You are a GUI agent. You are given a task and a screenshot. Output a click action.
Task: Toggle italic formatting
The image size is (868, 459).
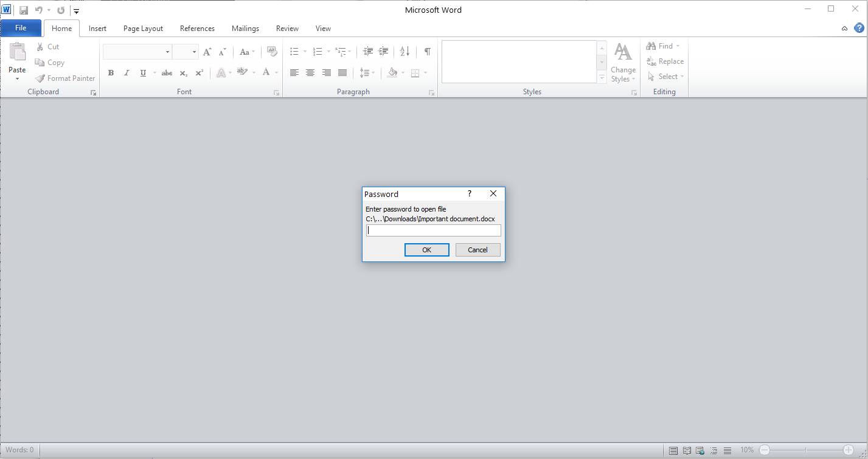tap(127, 72)
